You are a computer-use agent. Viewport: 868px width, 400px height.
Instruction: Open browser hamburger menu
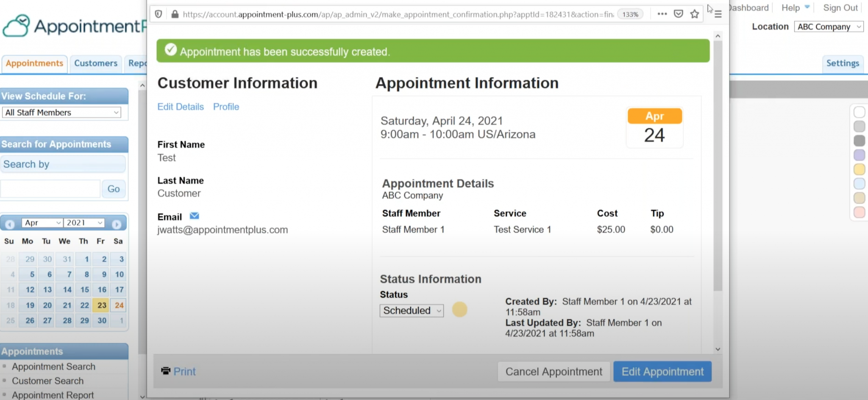[718, 14]
